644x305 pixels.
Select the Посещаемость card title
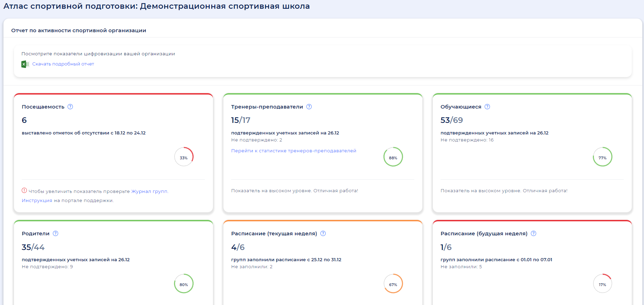click(43, 107)
